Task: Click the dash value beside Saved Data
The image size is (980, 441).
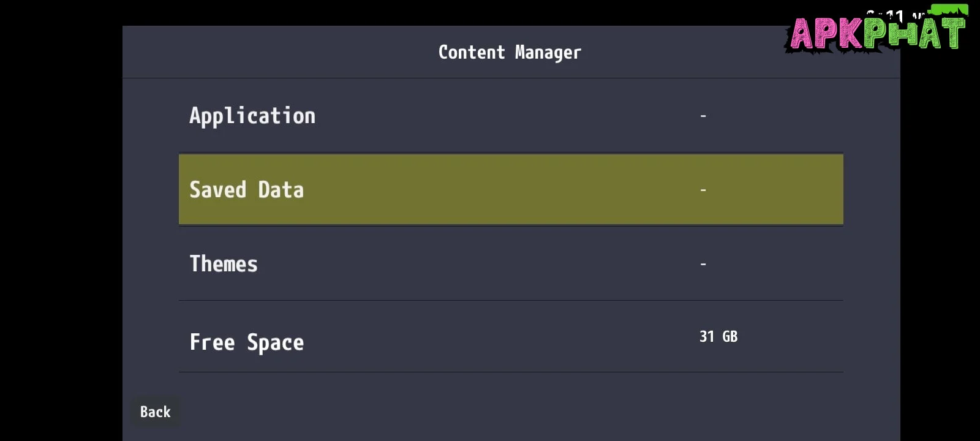Action: (703, 190)
